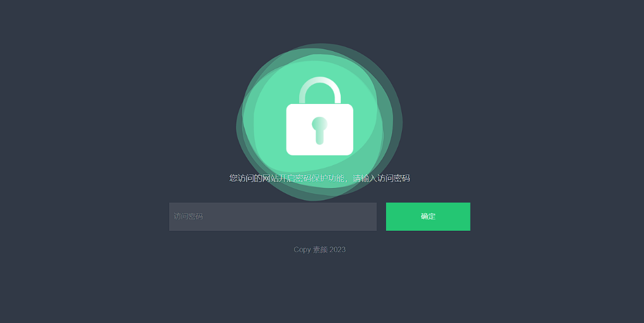The height and width of the screenshot is (323, 644).
Task: Click the 确定 label text
Action: coord(428,216)
